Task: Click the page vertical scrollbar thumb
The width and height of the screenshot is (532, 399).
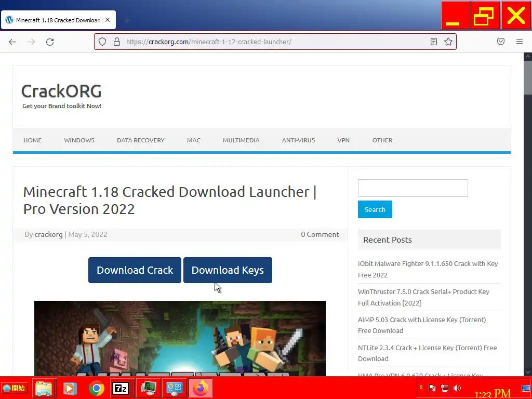Action: point(528,78)
